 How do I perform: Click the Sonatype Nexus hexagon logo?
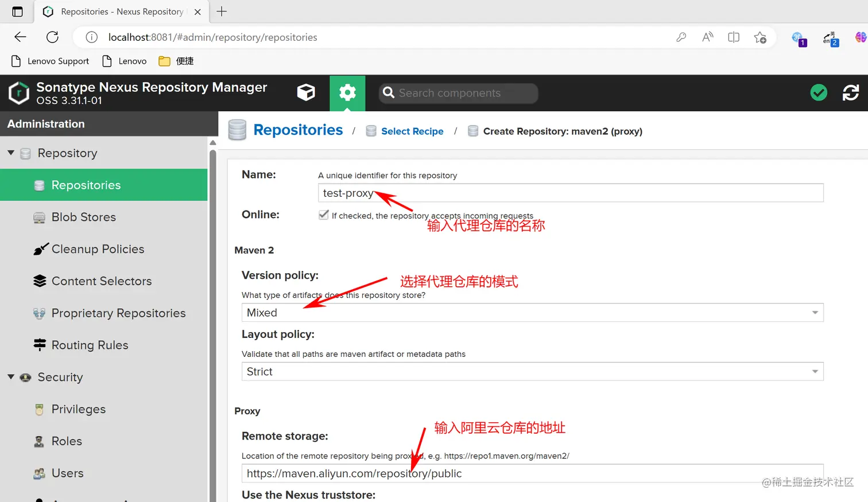[x=18, y=93]
